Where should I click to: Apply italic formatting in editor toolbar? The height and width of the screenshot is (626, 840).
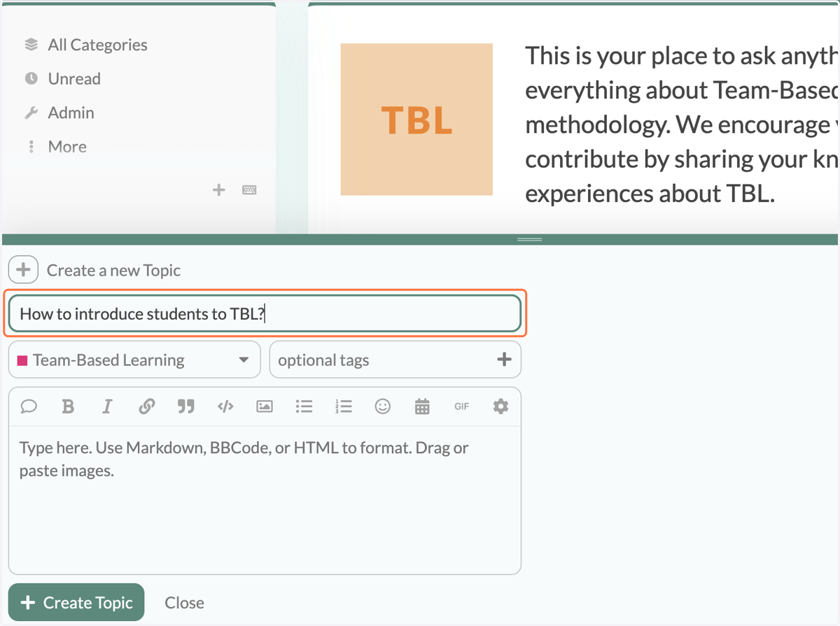tap(107, 406)
